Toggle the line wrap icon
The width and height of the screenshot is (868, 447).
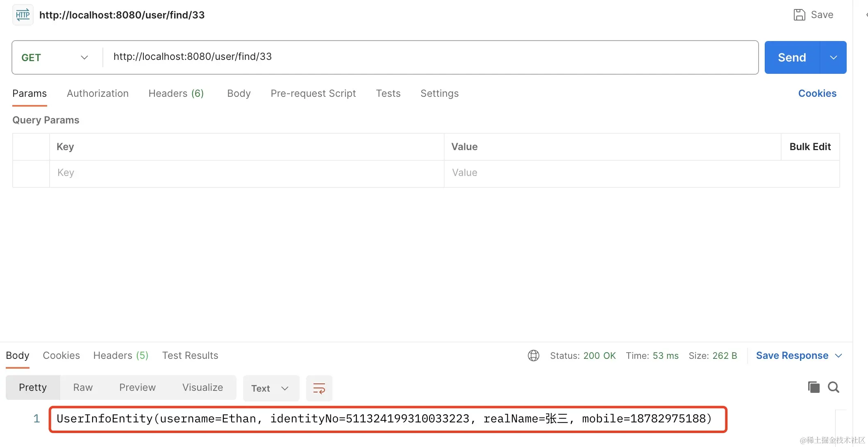point(319,388)
